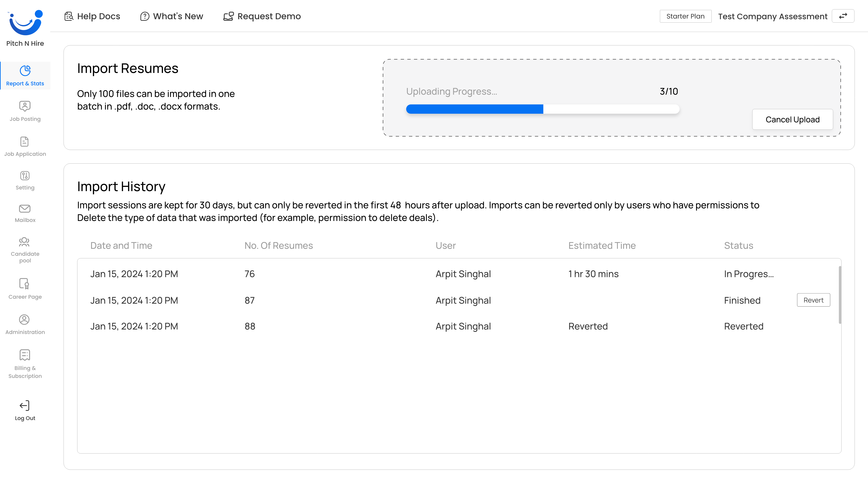Open the Report & Stats panel
Image resolution: width=868 pixels, height=484 pixels.
coord(25,76)
